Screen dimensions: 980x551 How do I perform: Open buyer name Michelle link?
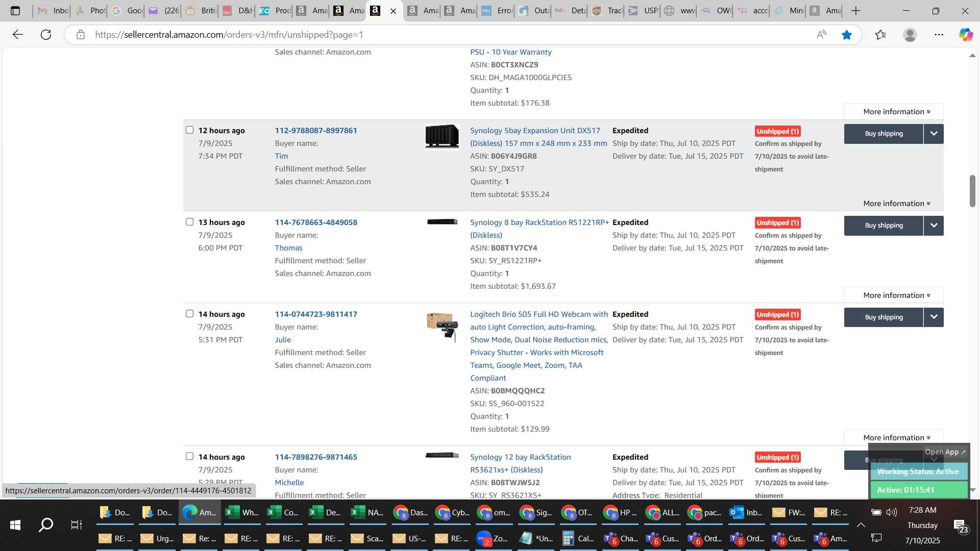(289, 483)
